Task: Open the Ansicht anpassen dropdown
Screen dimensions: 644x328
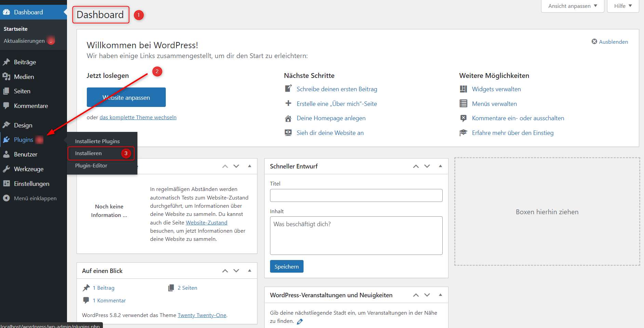Action: coord(573,6)
